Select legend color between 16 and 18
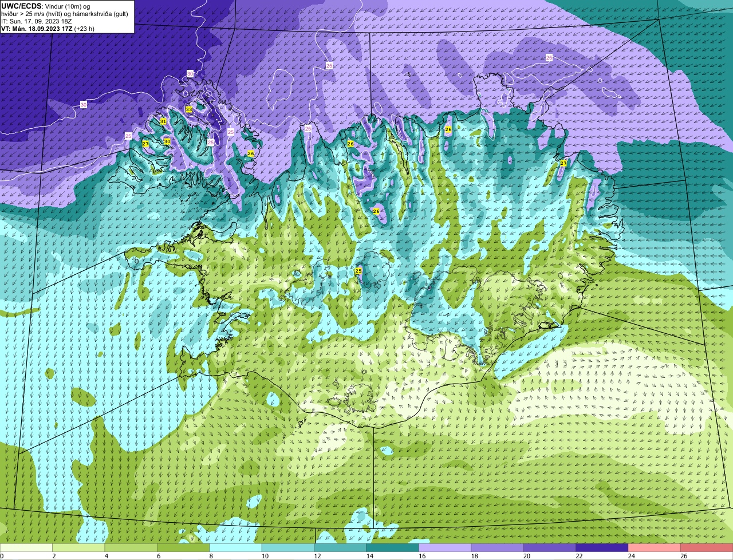 (445, 547)
